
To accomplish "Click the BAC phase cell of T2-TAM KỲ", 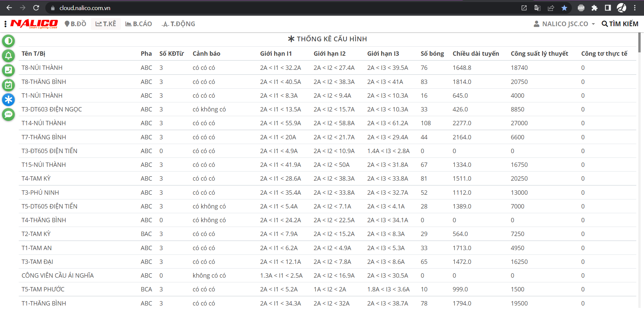I will tap(146, 234).
